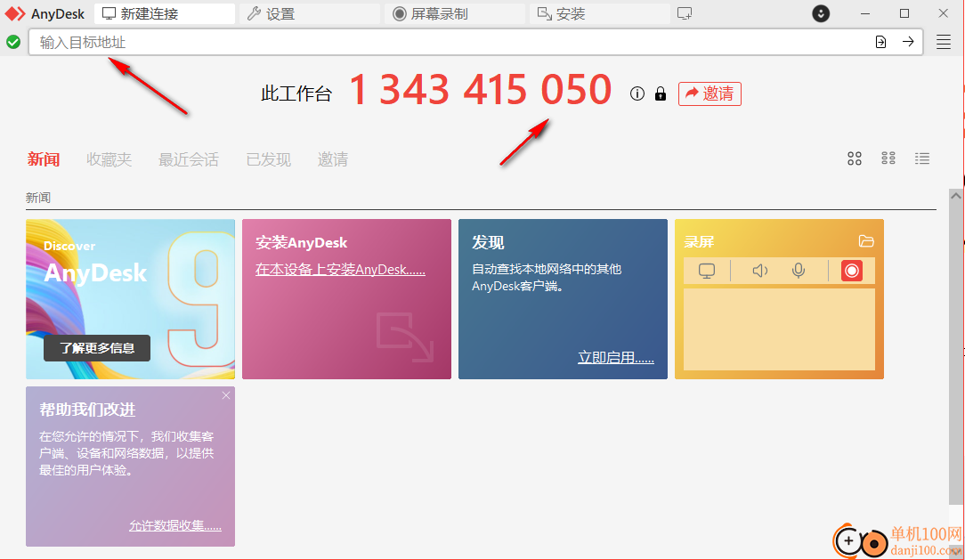This screenshot has height=560, width=965.
Task: Select the 收藏夹 tab
Action: point(109,159)
